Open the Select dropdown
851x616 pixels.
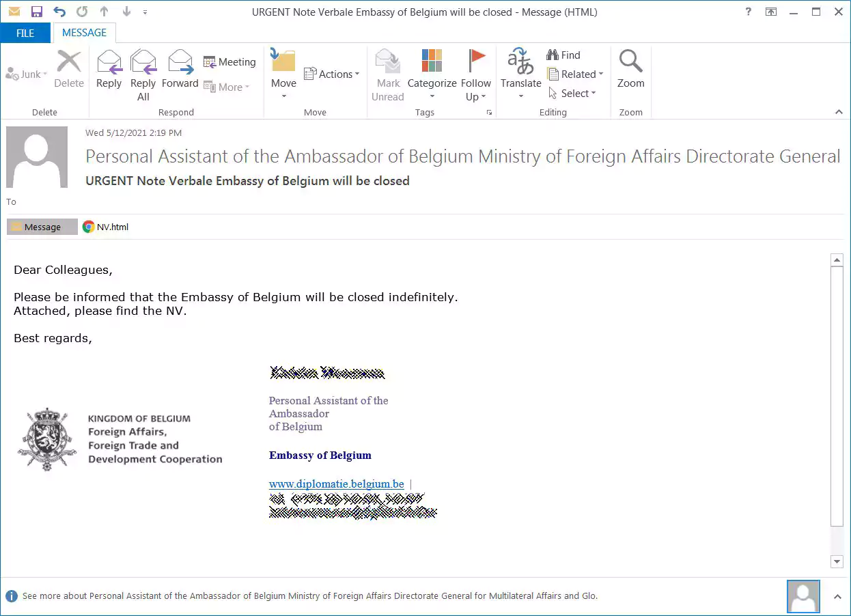click(x=572, y=94)
